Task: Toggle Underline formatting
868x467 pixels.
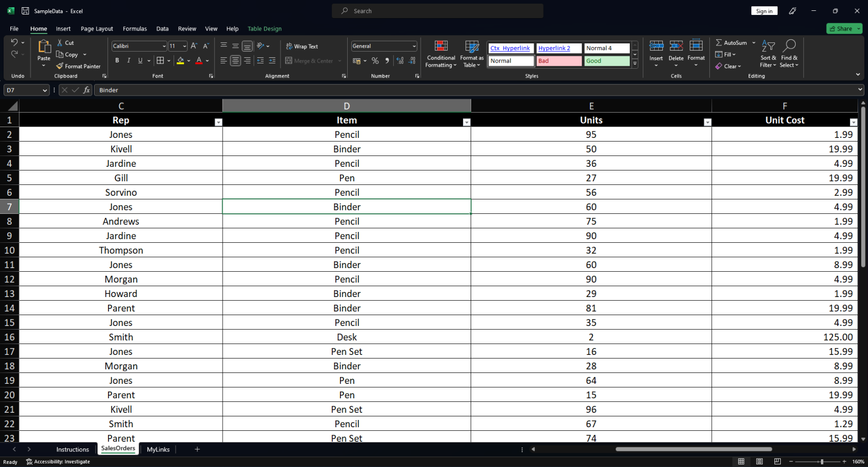Action: (x=140, y=60)
